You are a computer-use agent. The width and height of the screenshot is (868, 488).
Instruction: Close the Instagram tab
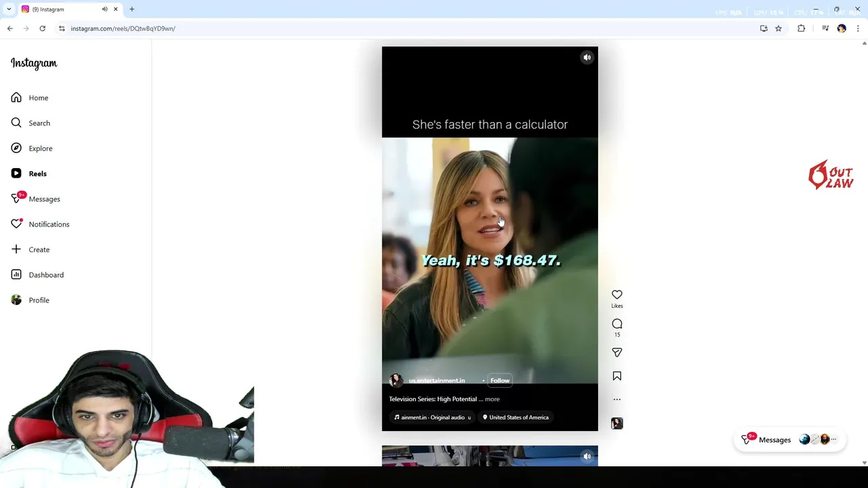coord(115,9)
